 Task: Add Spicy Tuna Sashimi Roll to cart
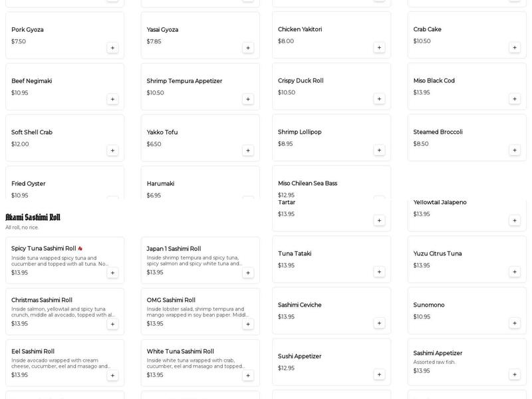[112, 273]
